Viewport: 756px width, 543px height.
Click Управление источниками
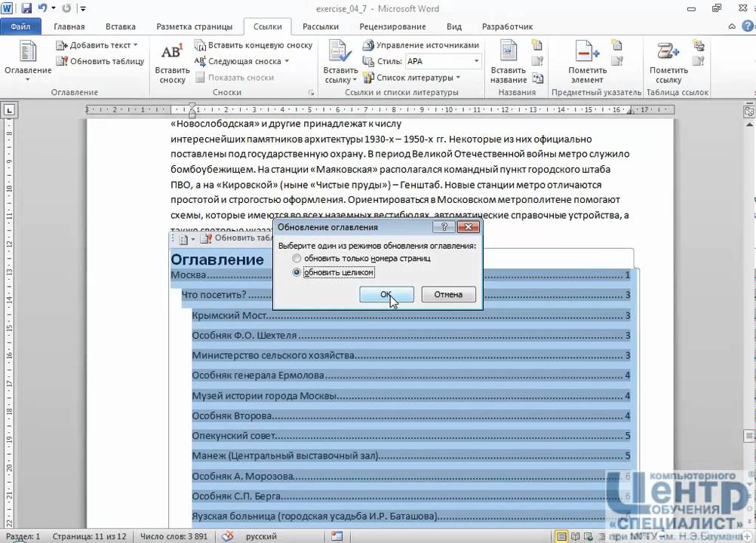(x=421, y=44)
